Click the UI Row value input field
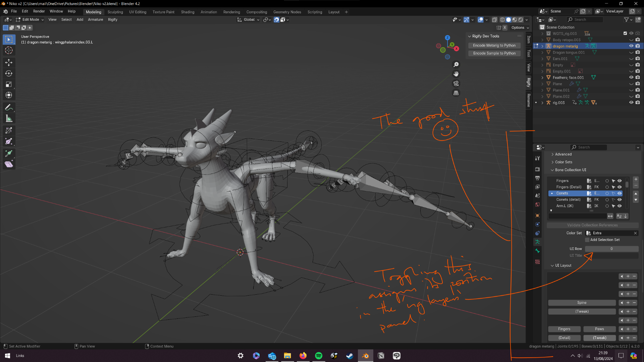The width and height of the screenshot is (644, 362). pos(612,248)
